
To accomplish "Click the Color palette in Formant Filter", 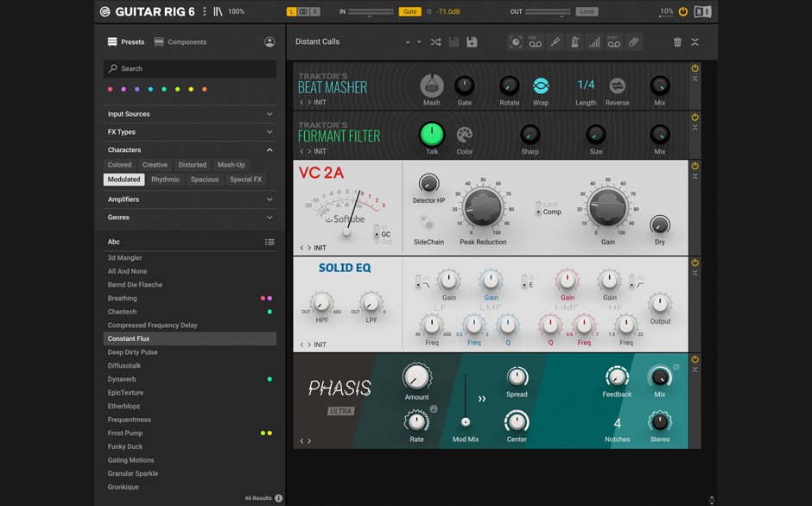I will 465,136.
